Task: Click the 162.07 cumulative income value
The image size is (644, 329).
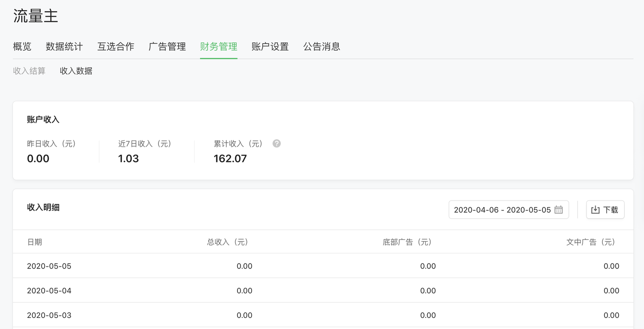Action: (230, 158)
